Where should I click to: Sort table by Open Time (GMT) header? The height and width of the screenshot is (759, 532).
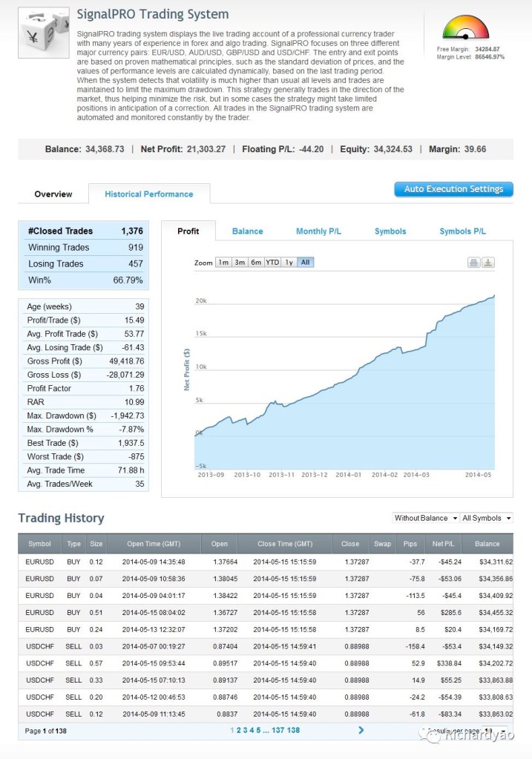pyautogui.click(x=154, y=544)
